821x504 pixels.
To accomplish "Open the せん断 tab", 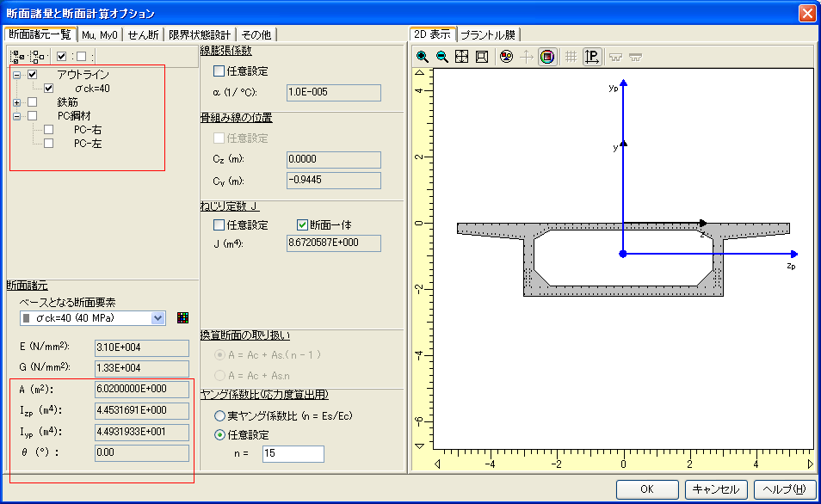I will [143, 35].
